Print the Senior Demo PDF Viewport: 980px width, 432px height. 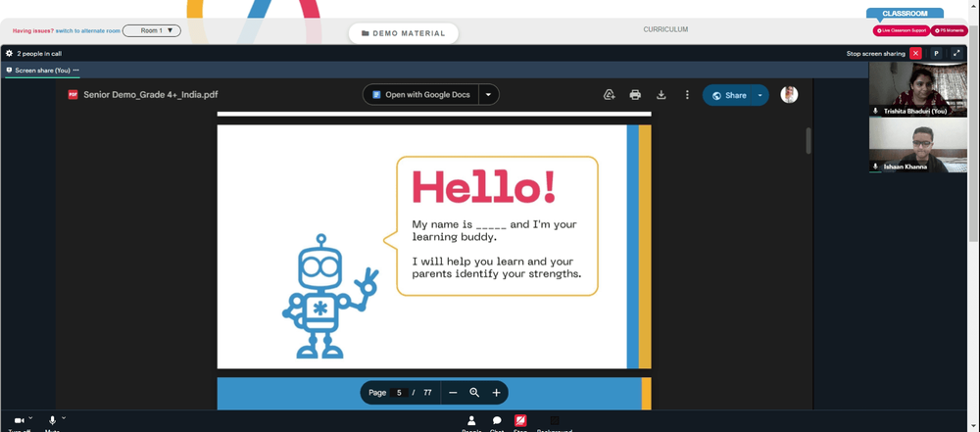[x=635, y=95]
